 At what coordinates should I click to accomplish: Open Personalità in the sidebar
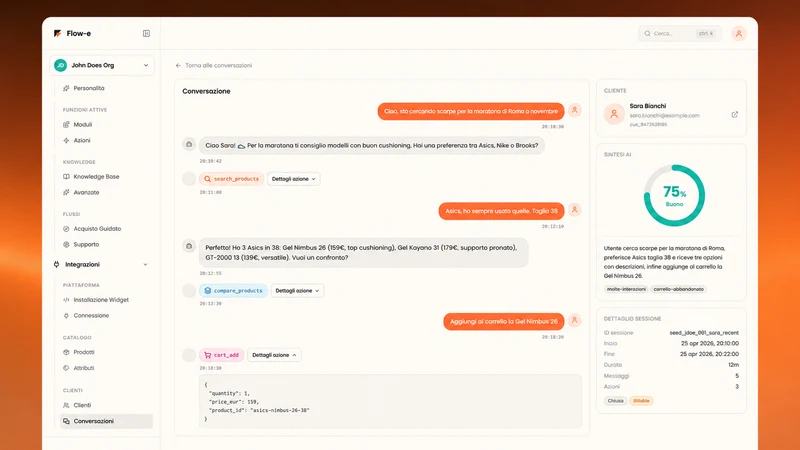89,88
